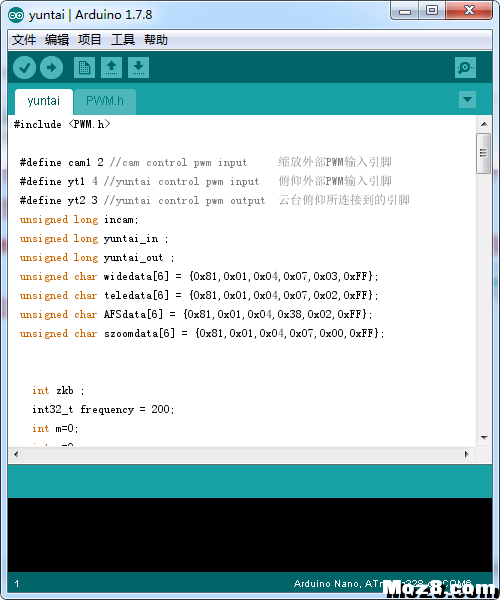500x600 pixels.
Task: Minimize the Arduino window
Action: click(x=405, y=11)
